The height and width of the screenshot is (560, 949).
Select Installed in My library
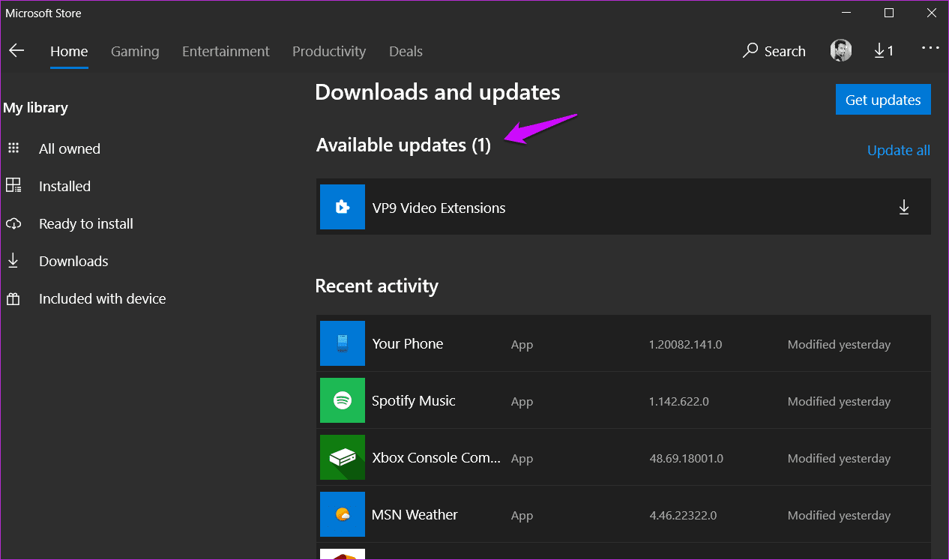64,186
